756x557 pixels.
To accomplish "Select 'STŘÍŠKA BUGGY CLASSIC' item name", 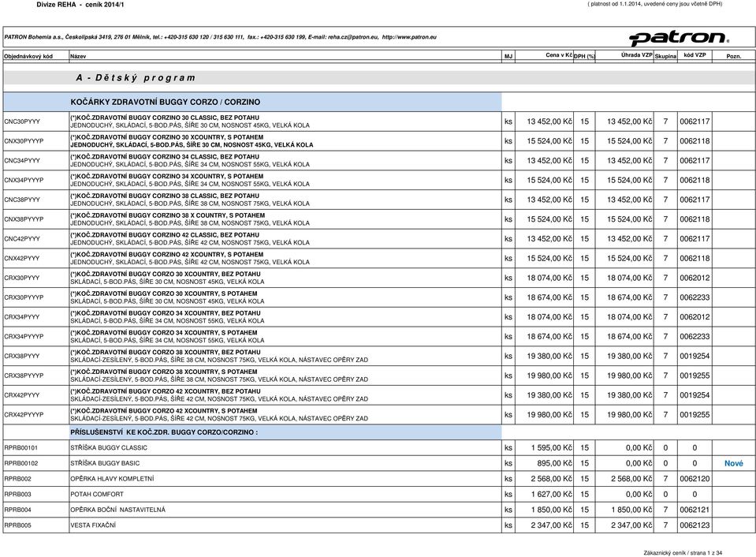I will 109,448.
